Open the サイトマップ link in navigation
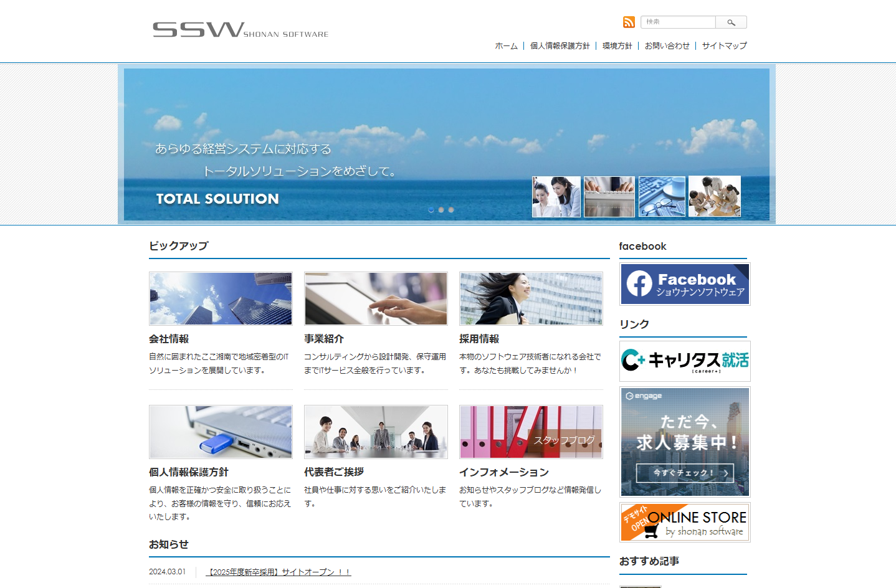Screen dimensions: 896x588 724,46
